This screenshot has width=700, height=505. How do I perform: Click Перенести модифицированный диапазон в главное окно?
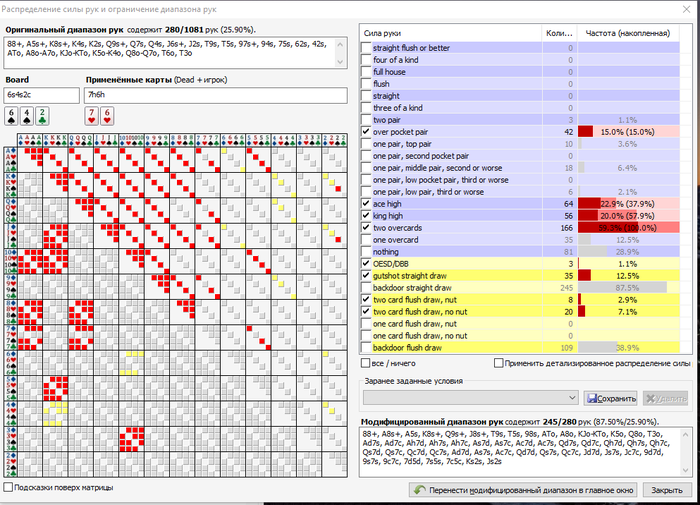pyautogui.click(x=523, y=490)
